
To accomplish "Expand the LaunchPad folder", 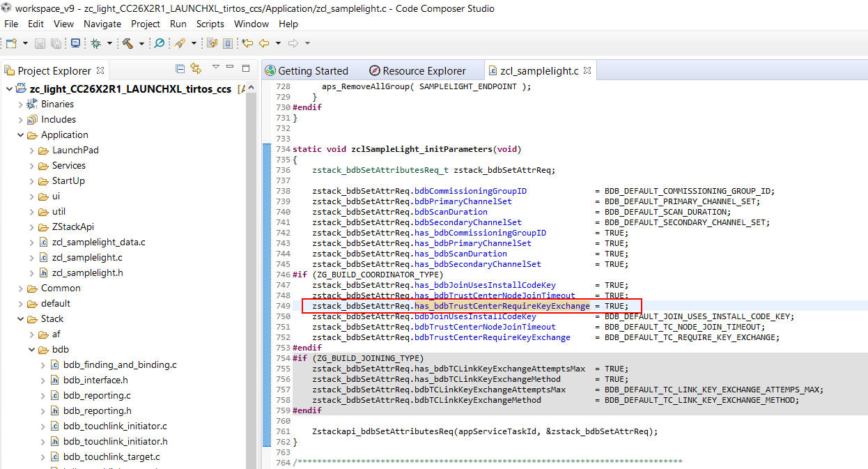I will [32, 150].
